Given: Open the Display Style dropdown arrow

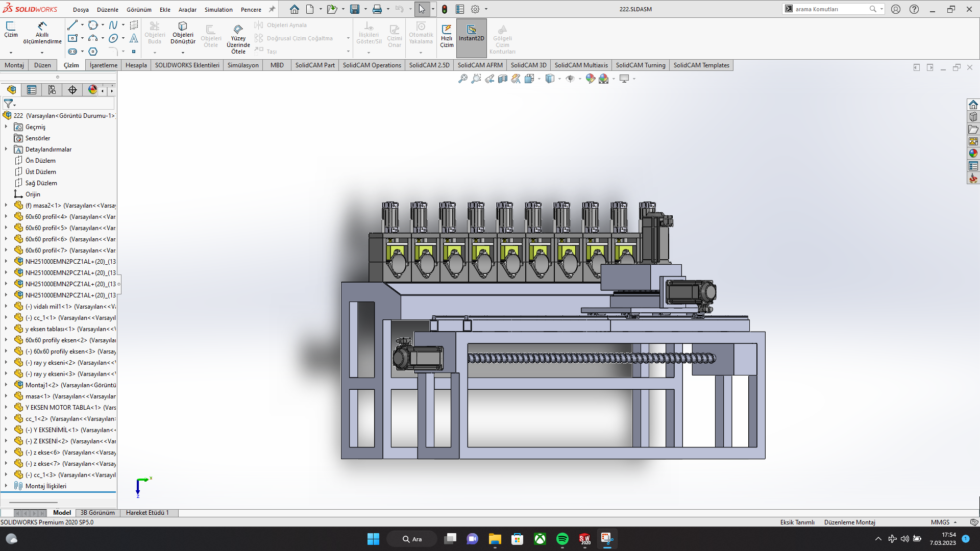Looking at the screenshot, I should (x=560, y=79).
